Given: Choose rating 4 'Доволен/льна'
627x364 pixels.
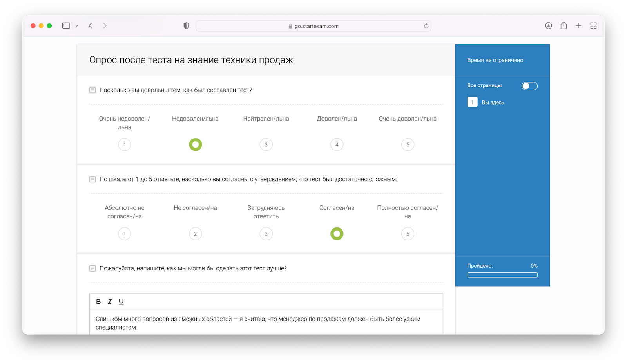Looking at the screenshot, I should (x=337, y=145).
